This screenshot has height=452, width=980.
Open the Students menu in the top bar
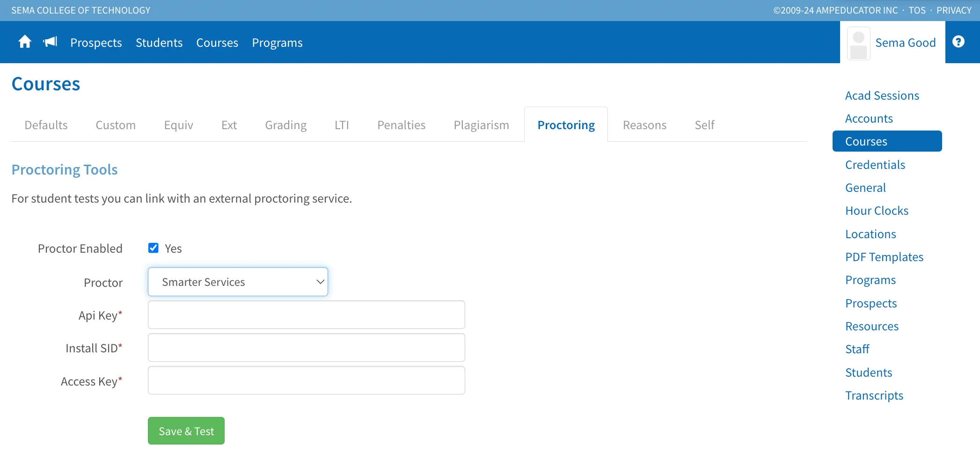tap(159, 43)
